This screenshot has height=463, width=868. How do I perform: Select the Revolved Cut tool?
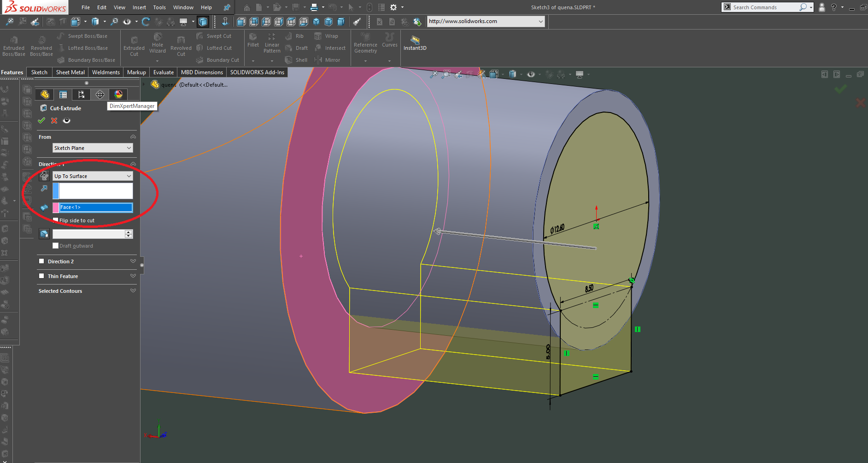[181, 47]
